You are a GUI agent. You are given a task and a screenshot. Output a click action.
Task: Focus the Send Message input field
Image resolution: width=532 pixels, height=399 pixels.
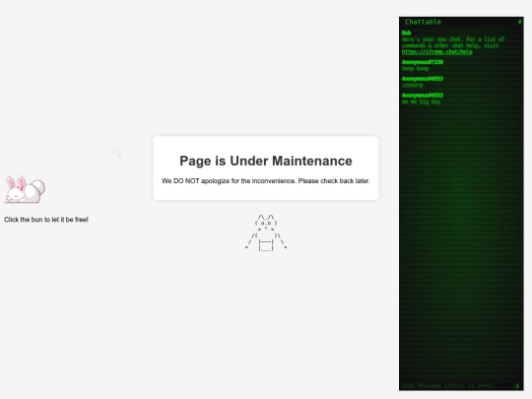coord(456,385)
